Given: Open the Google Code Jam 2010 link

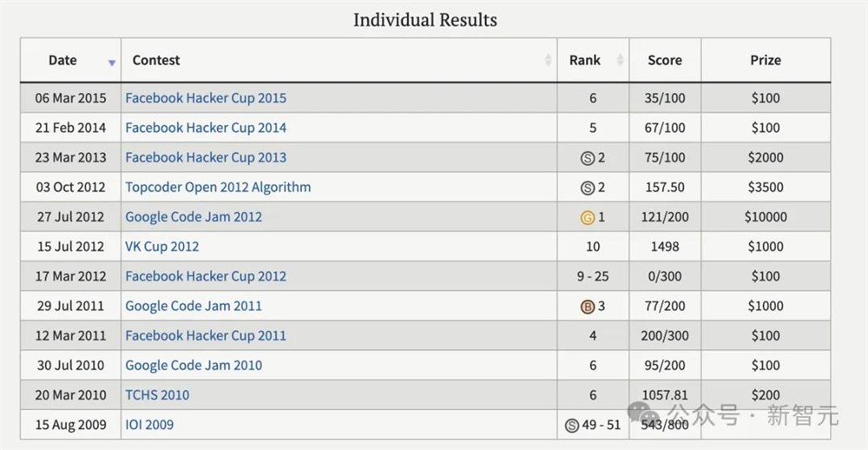Looking at the screenshot, I should click(194, 365).
